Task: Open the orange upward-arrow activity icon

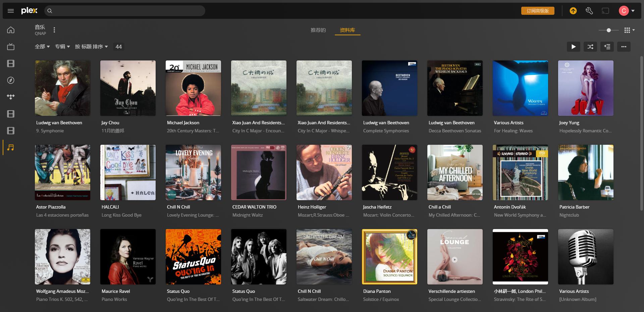Action: 573,11
